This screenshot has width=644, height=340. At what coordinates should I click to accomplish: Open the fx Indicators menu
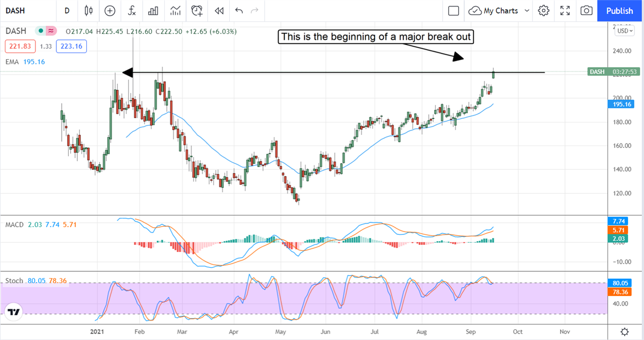pyautogui.click(x=131, y=11)
